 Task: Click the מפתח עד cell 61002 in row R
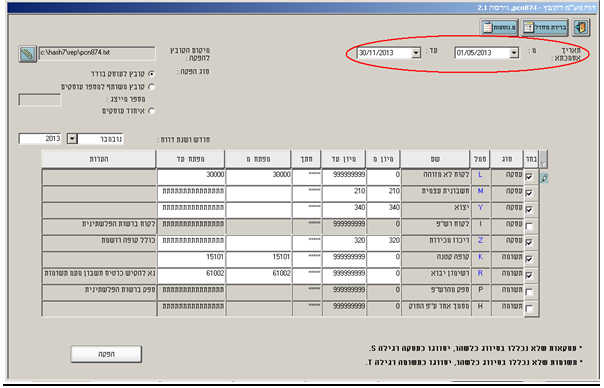pos(191,275)
